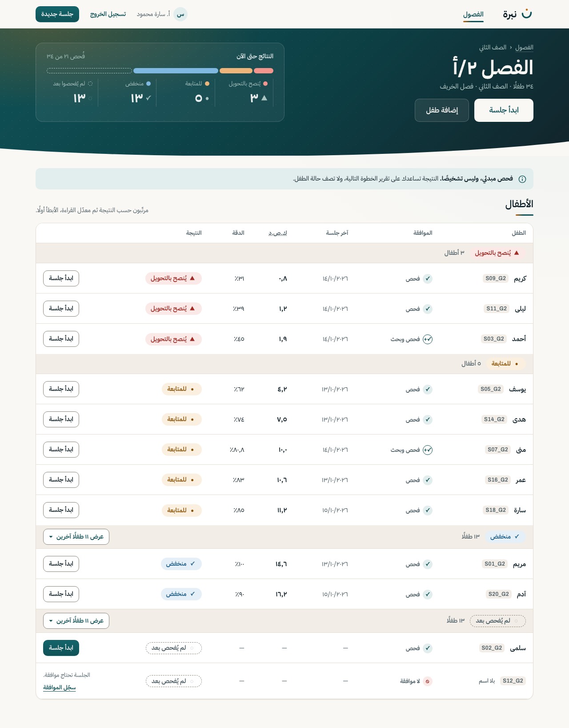This screenshot has width=569, height=728.
Task: Click the red segment of the results bar
Action: [x=264, y=71]
